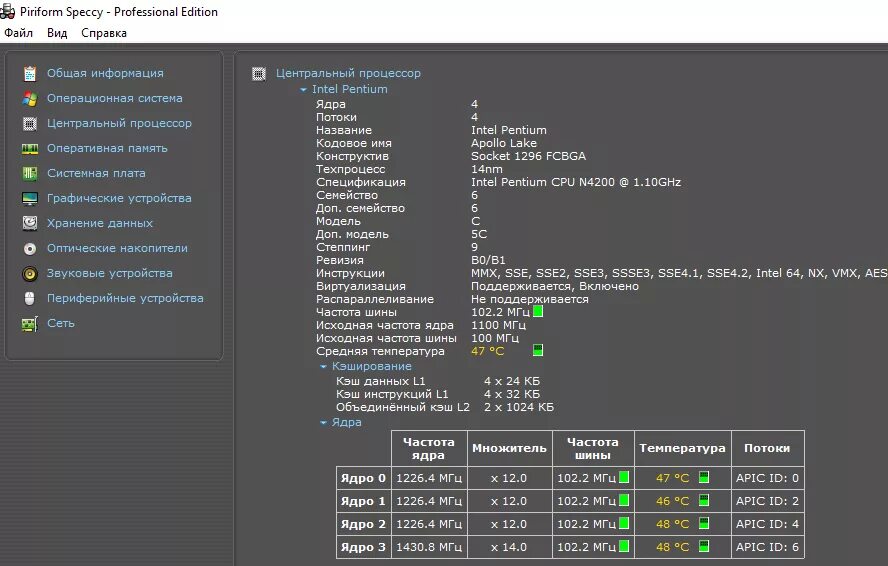Collapse the Intel Pentium tree node
Screen dimensions: 888x566
tap(304, 90)
